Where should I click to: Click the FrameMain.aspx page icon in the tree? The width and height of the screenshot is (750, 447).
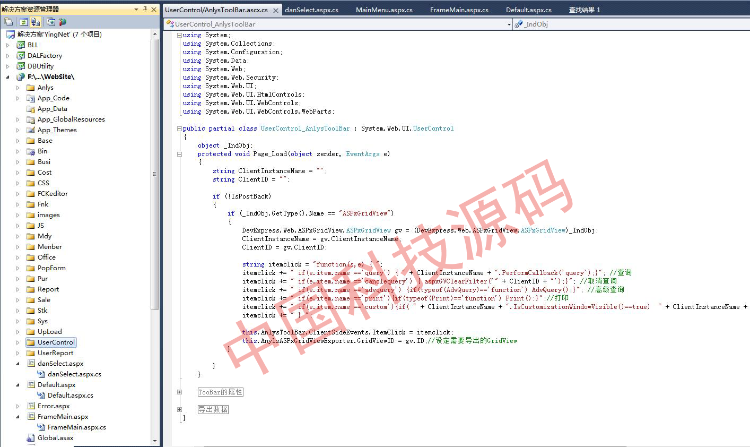tap(31, 416)
